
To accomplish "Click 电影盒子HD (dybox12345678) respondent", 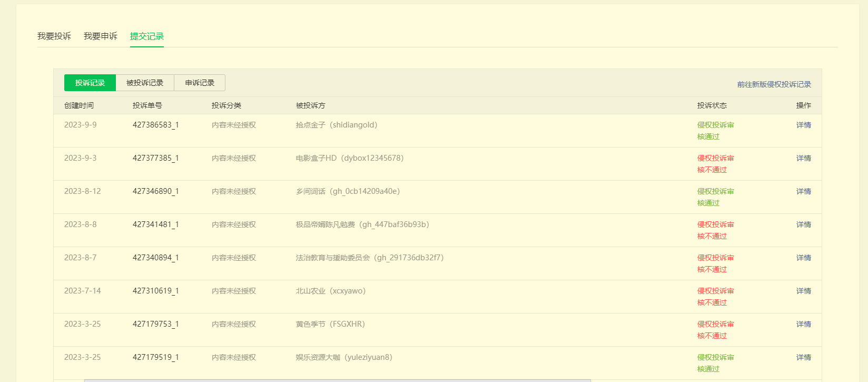I will [x=350, y=158].
